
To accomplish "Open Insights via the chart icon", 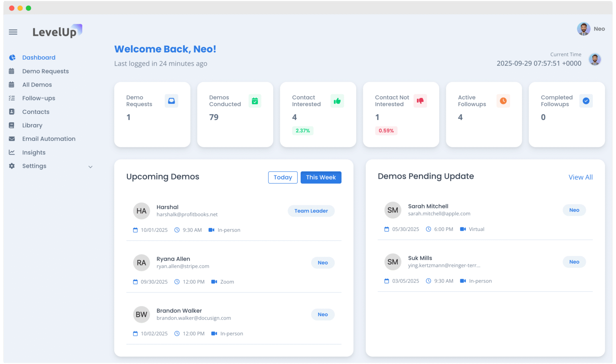I will [x=12, y=152].
